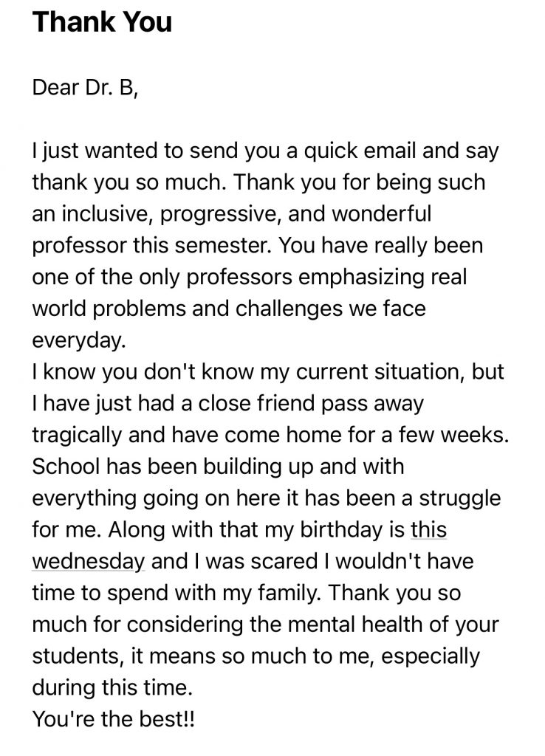545x756 pixels.
Task: Tap the underlined word 'this' before wednesday
Action: pyautogui.click(x=428, y=530)
